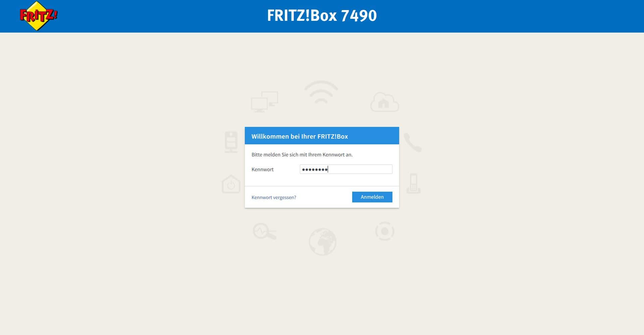The image size is (644, 335).
Task: Click the networked computers background icon
Action: 265,102
